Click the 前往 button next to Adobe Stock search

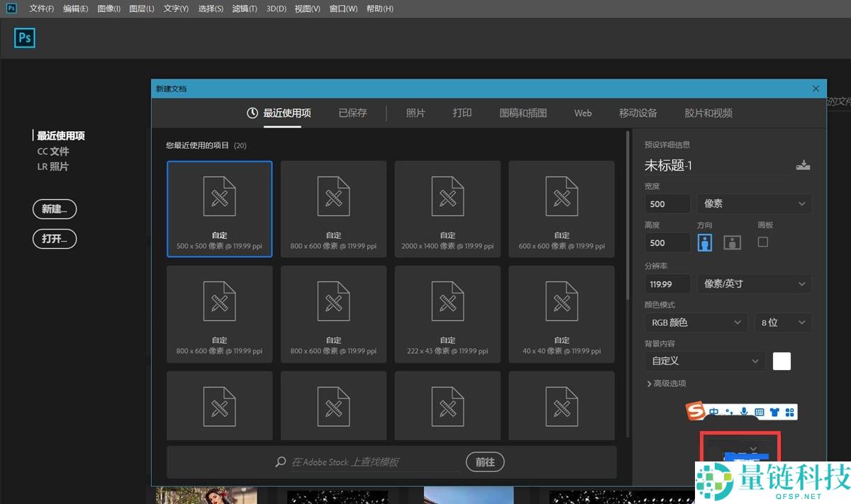[x=485, y=461]
